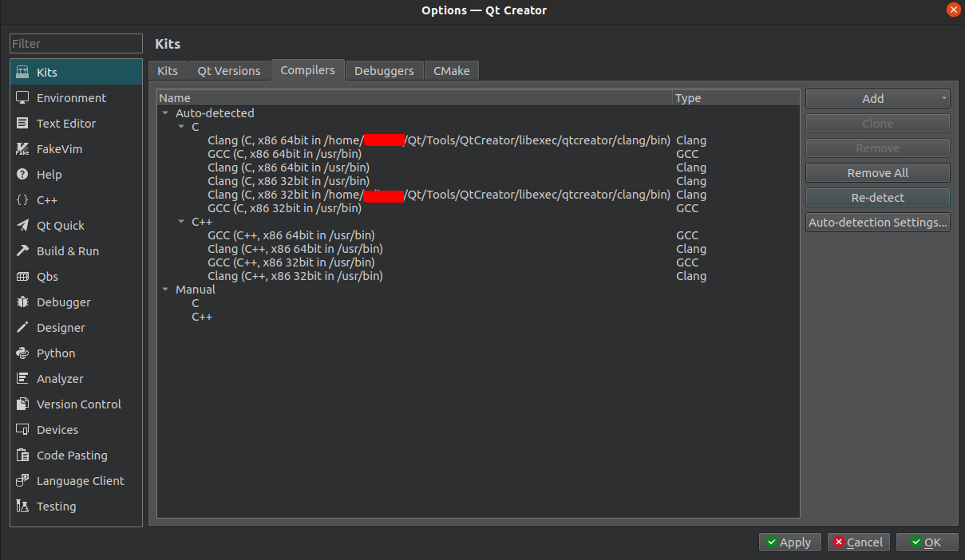Select GCC (C++, x86 64bit in /usr/bin)
This screenshot has height=560, width=965.
pos(291,235)
